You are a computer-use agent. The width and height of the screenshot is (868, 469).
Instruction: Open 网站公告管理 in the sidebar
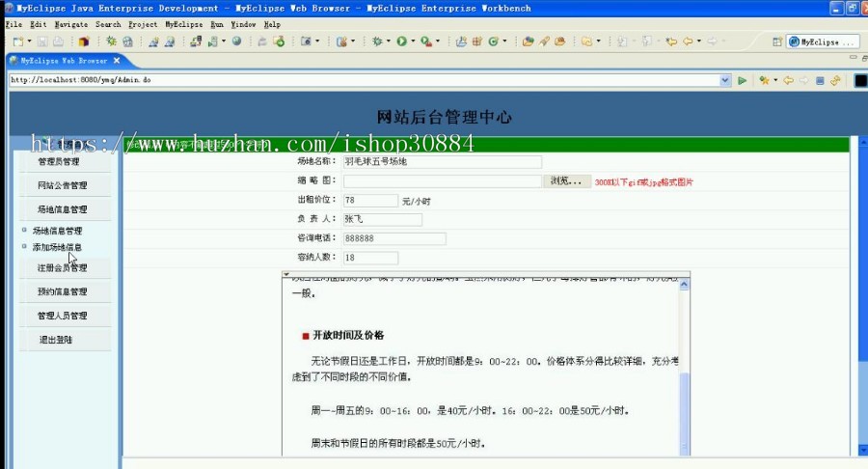click(x=62, y=185)
